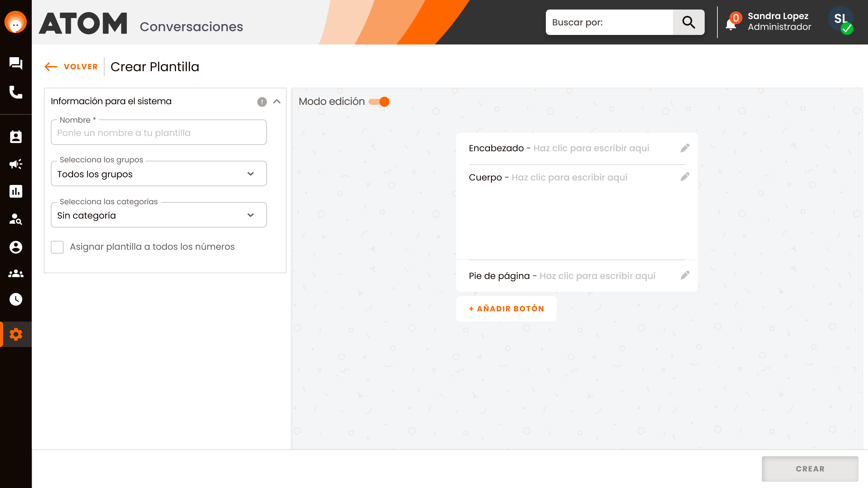Open the user profile sidebar icon

pyautogui.click(x=16, y=247)
